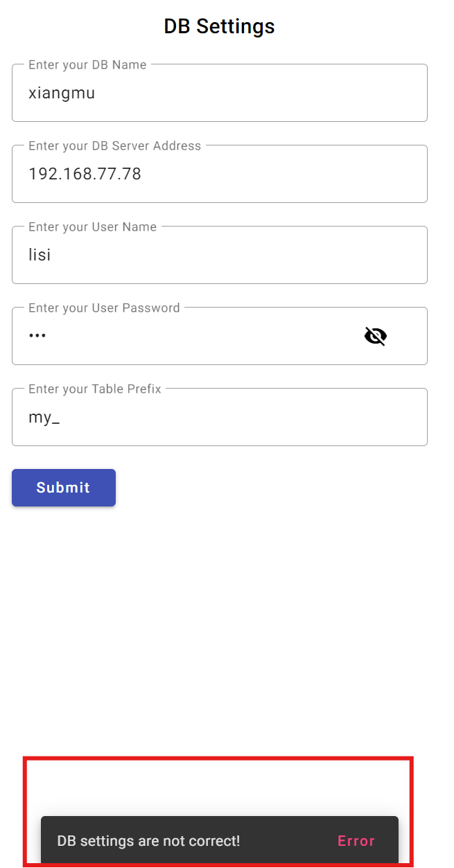The height and width of the screenshot is (868, 454).
Task: Focus the User Name input field
Action: [220, 255]
